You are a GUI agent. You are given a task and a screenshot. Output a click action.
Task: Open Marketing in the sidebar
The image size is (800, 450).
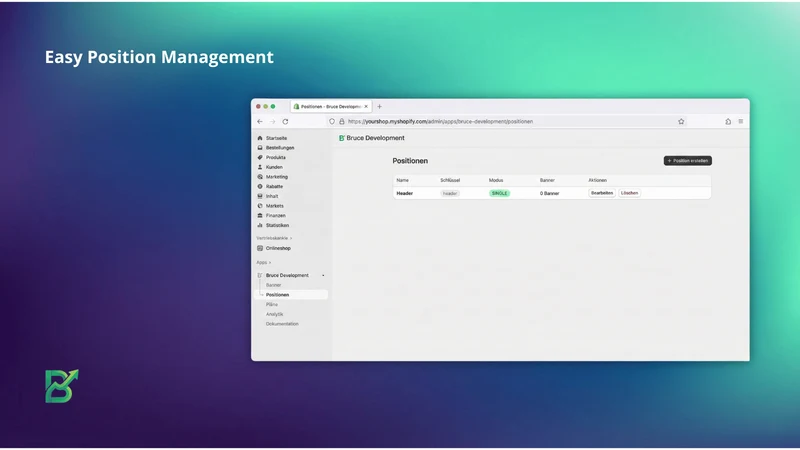pyautogui.click(x=277, y=177)
